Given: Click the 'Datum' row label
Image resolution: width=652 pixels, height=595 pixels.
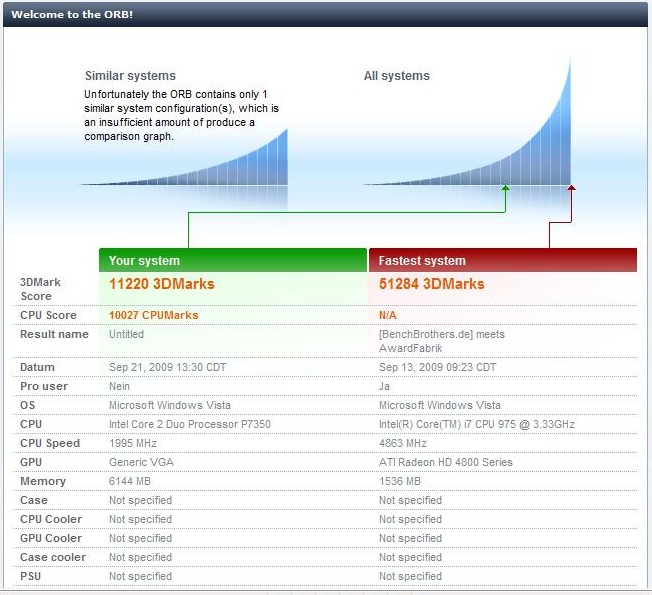Looking at the screenshot, I should point(37,368).
